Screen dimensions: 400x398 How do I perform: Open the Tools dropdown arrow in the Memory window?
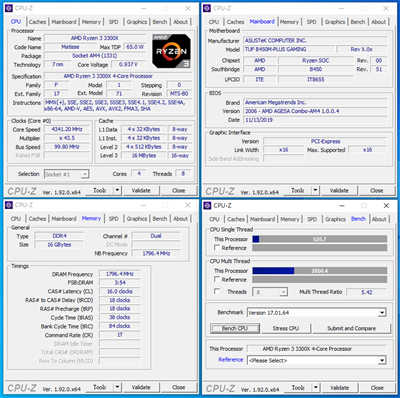117,387
